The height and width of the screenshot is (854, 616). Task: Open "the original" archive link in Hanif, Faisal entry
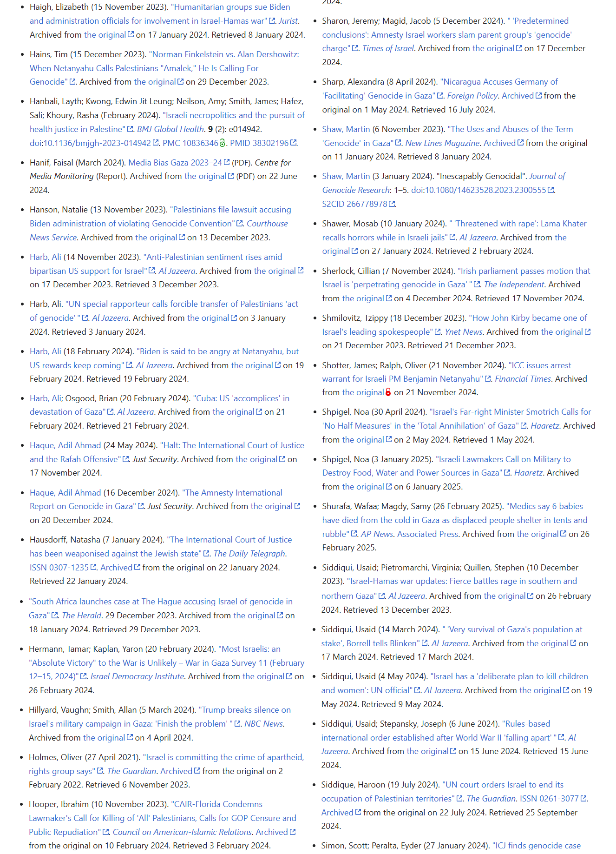209,176
